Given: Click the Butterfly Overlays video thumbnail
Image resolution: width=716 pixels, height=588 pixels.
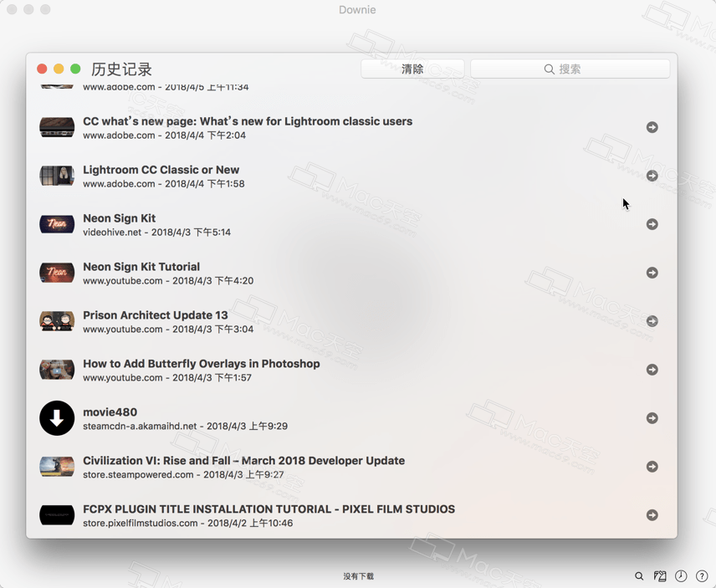Looking at the screenshot, I should pyautogui.click(x=57, y=370).
